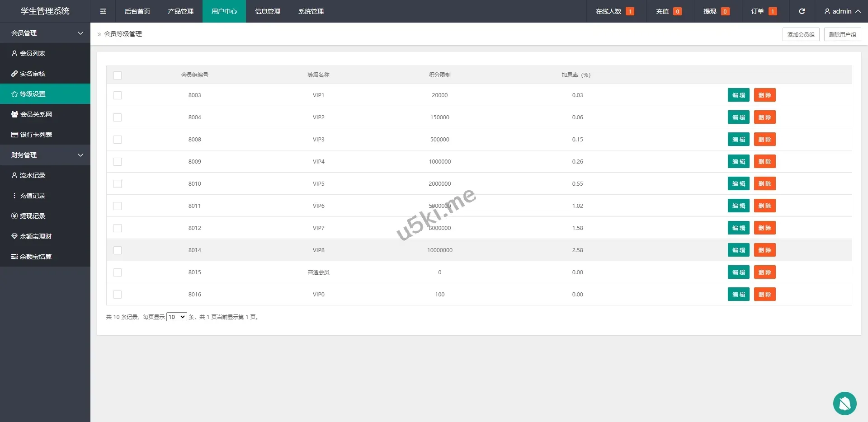This screenshot has height=422, width=868.
Task: Toggle the select-all checkbox in table header
Action: click(x=118, y=75)
